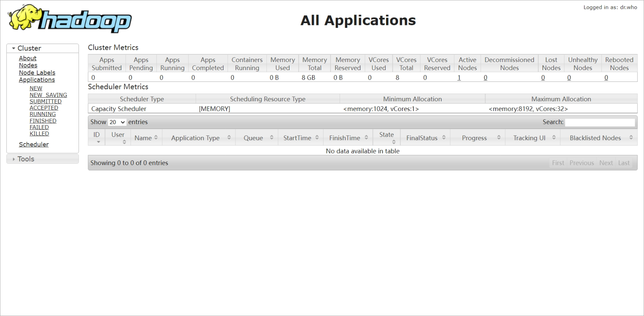Viewport: 644px width, 316px height.
Task: Sort table by Application Type column
Action: [x=199, y=138]
